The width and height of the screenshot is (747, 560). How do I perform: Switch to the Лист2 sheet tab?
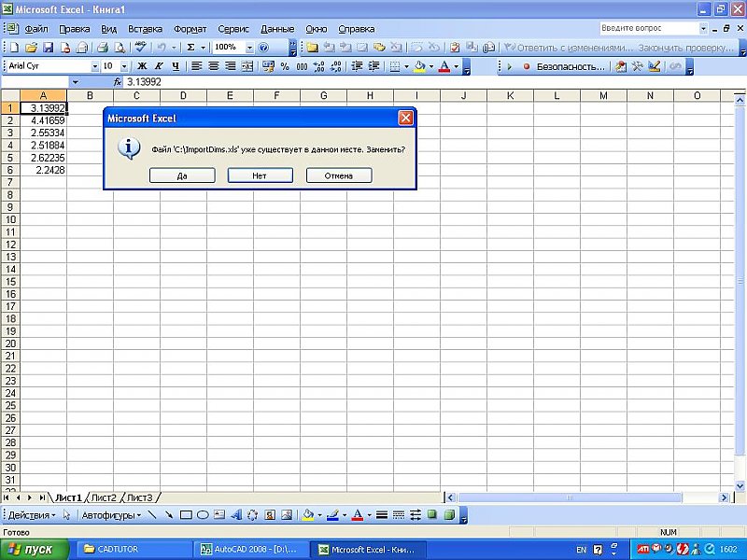click(x=104, y=497)
